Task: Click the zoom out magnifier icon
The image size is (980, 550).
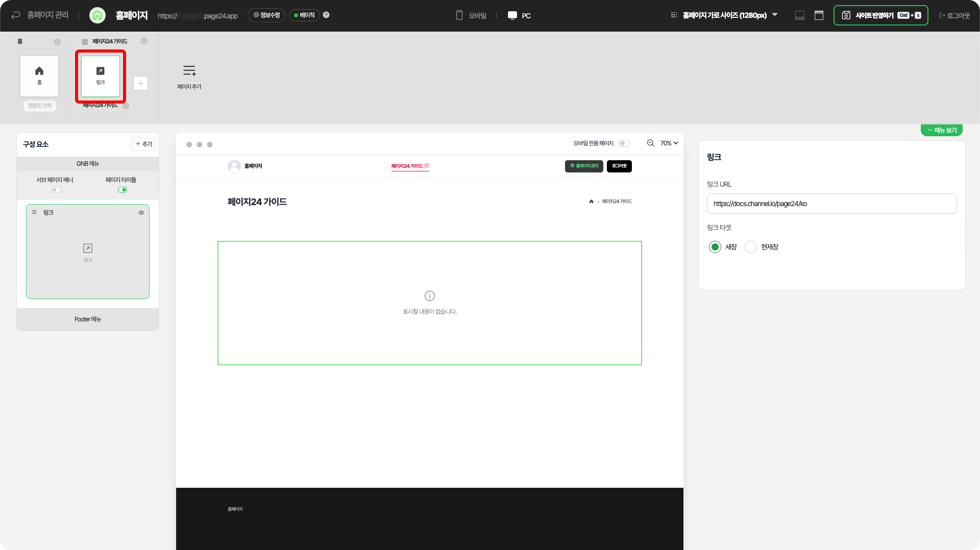Action: coord(650,143)
